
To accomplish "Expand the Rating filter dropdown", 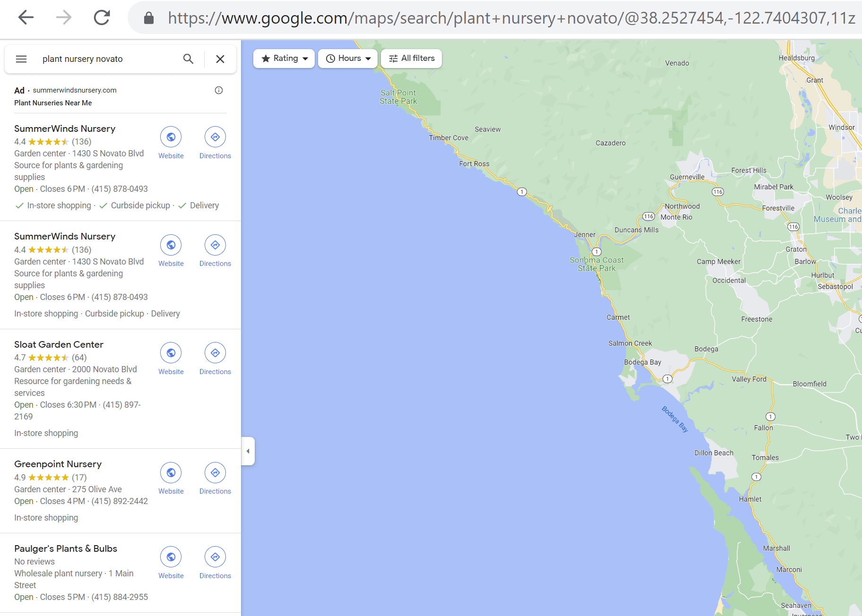I will point(284,59).
